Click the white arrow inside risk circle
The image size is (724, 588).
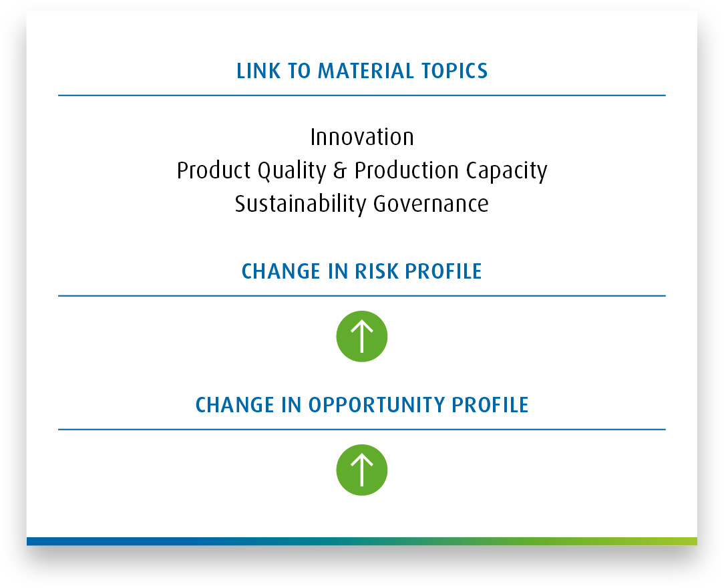point(361,336)
